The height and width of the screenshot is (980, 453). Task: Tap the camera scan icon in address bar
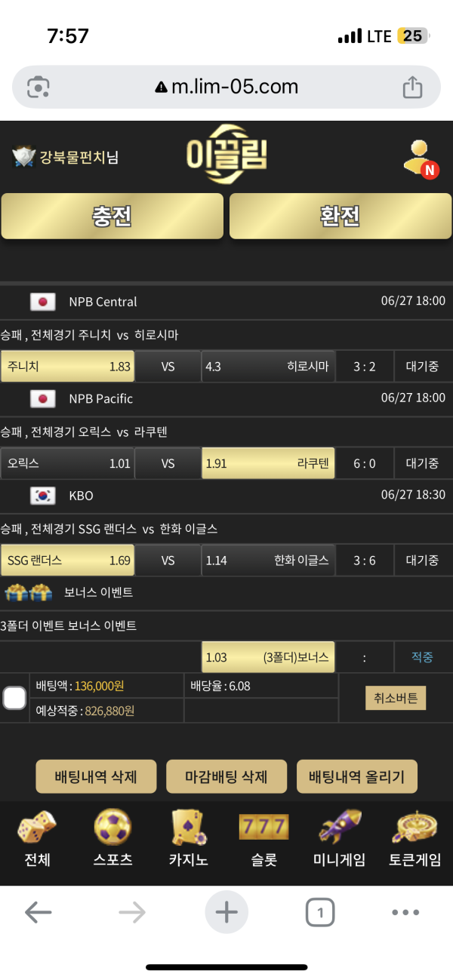point(38,88)
